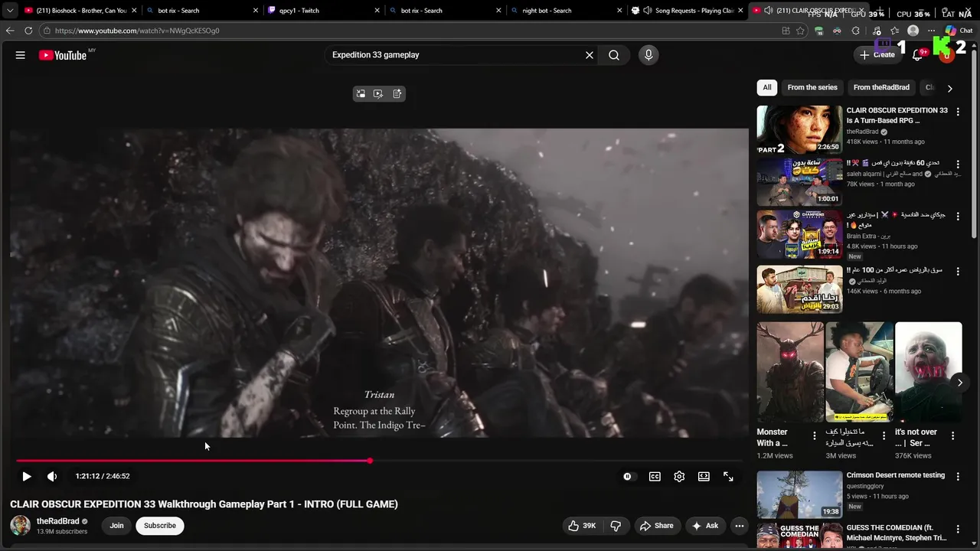Open the YouTube hamburger guide menu
980x551 pixels.
(21, 55)
